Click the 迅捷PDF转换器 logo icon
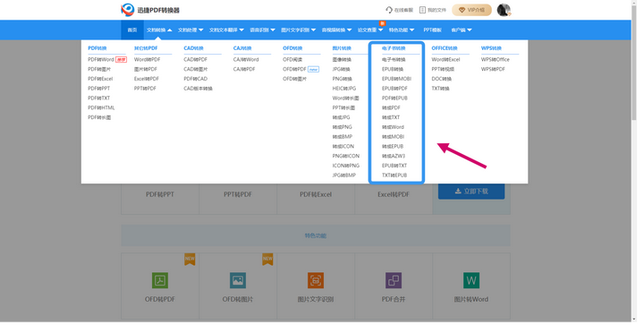Screen dimensions: 644x325 128,10
